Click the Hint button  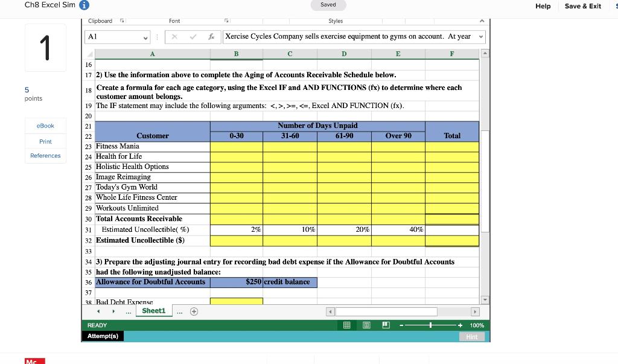(x=472, y=337)
